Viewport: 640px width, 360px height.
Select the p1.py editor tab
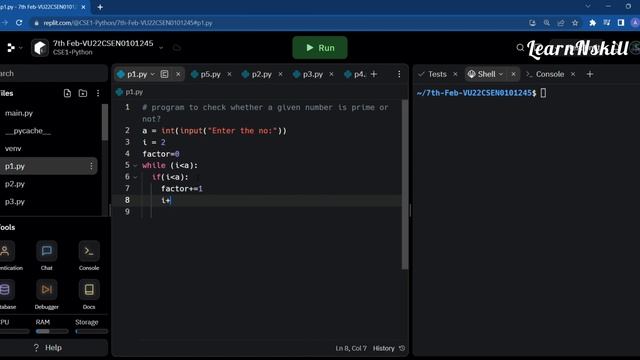tap(136, 74)
